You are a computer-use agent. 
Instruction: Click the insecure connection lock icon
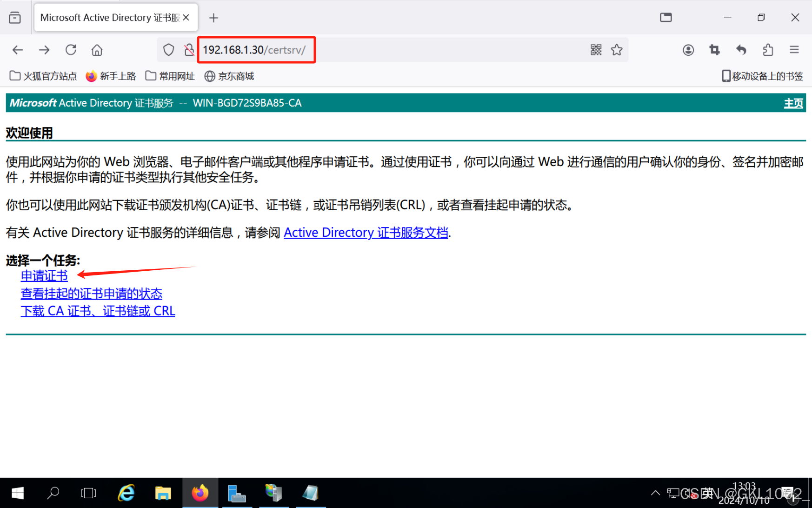click(x=189, y=50)
